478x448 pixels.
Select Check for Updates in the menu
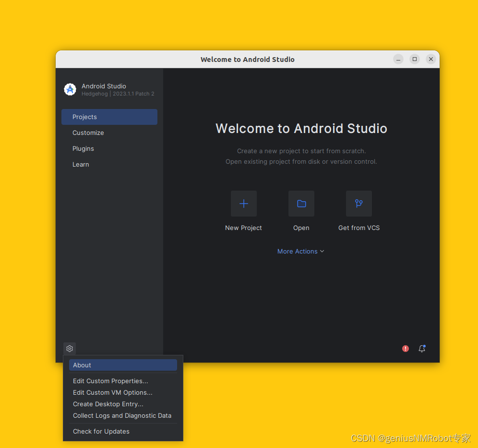[x=123, y=432]
